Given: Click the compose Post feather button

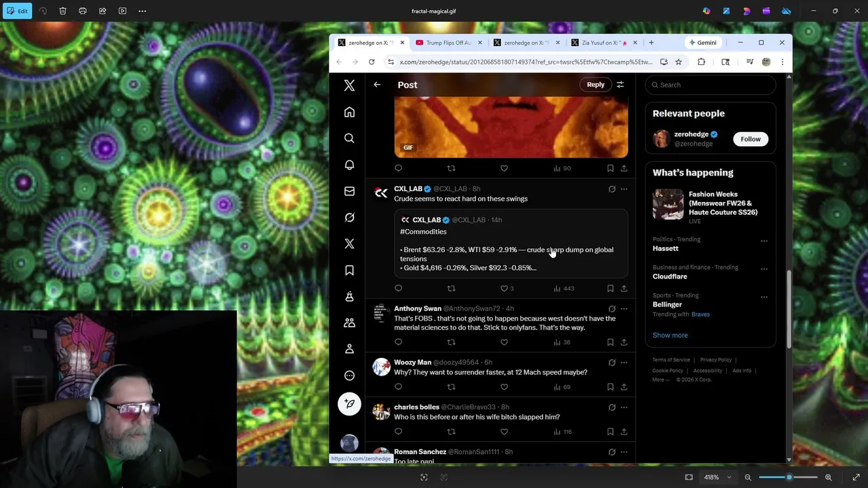Looking at the screenshot, I should (349, 404).
